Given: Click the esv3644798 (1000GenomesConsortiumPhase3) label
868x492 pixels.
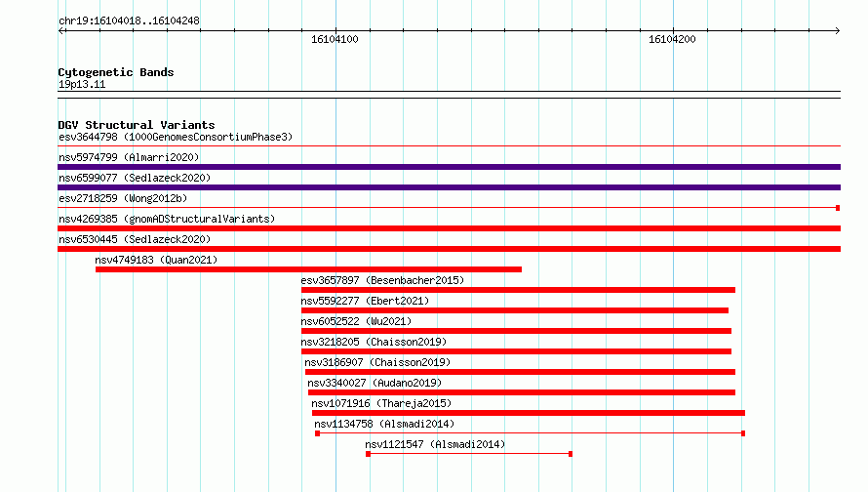Looking at the screenshot, I should click(176, 137).
